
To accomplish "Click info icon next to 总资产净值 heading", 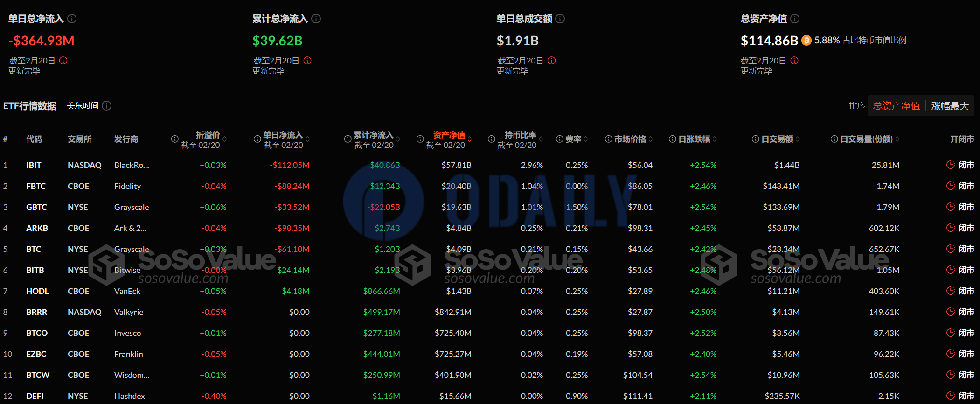I will [795, 19].
